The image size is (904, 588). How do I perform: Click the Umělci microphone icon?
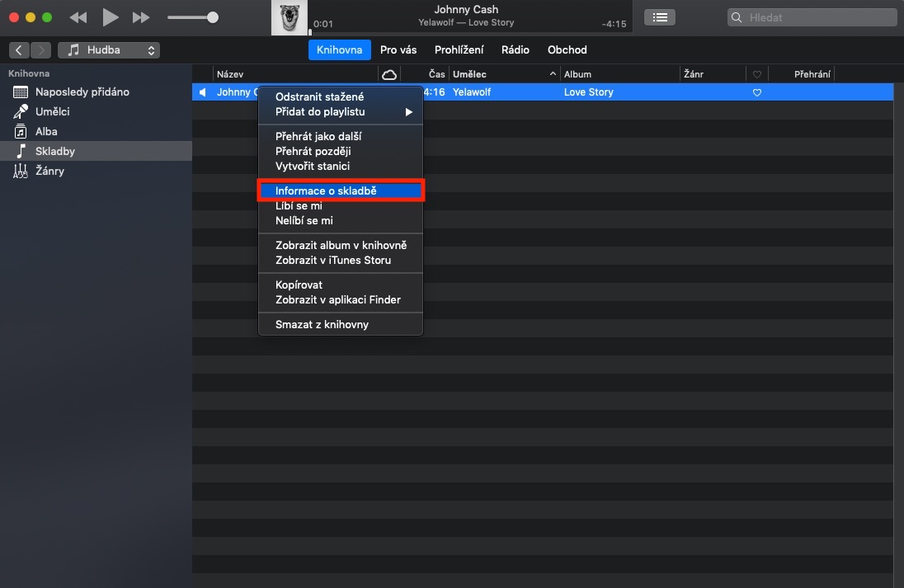pos(20,111)
